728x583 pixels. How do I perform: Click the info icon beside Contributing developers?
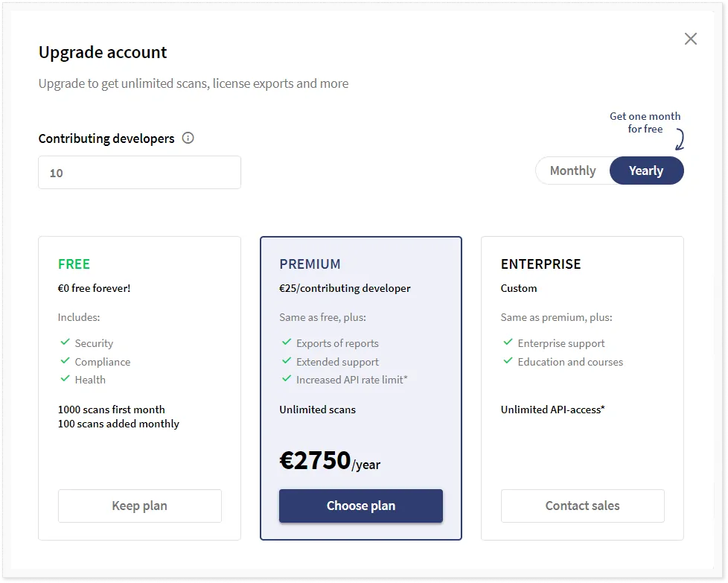click(x=188, y=138)
